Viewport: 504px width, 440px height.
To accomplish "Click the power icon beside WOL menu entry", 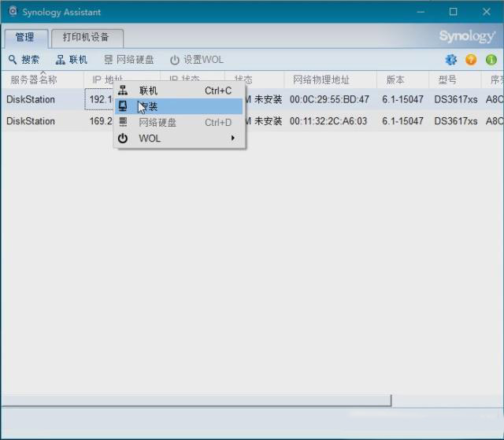I will [123, 139].
